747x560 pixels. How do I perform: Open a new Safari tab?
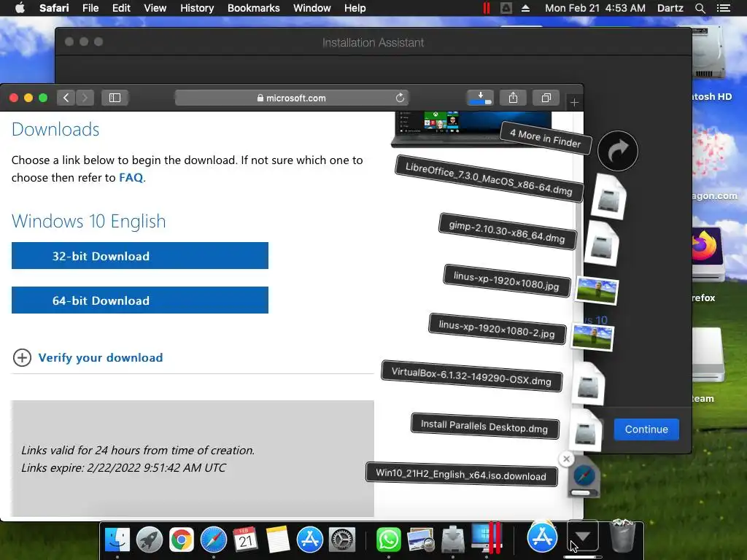click(x=574, y=102)
